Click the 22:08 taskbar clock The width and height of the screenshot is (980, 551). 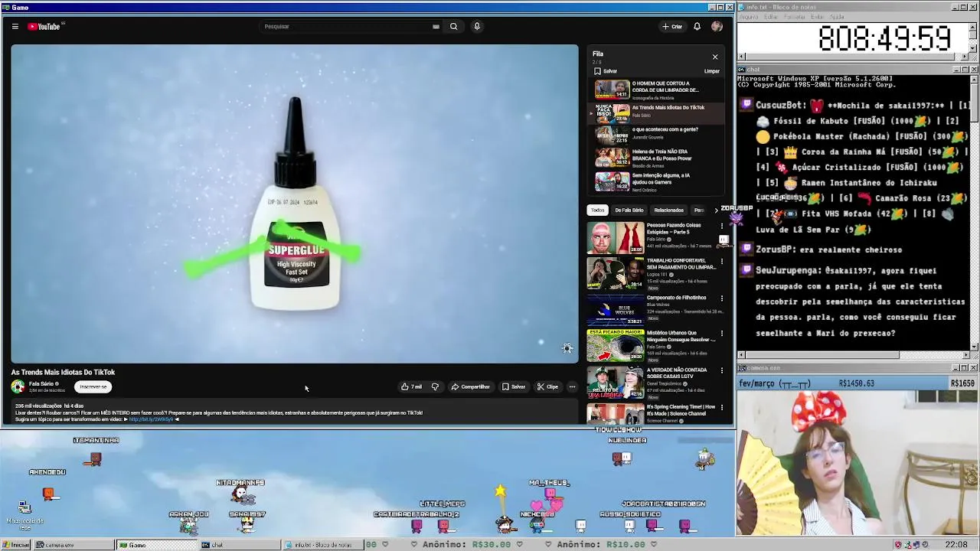(956, 545)
